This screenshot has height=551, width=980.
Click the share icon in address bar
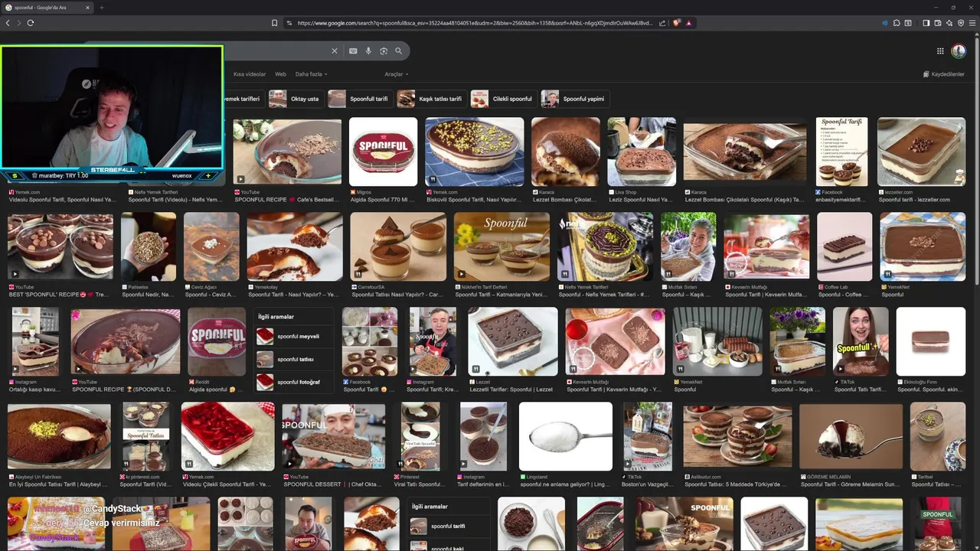click(662, 23)
